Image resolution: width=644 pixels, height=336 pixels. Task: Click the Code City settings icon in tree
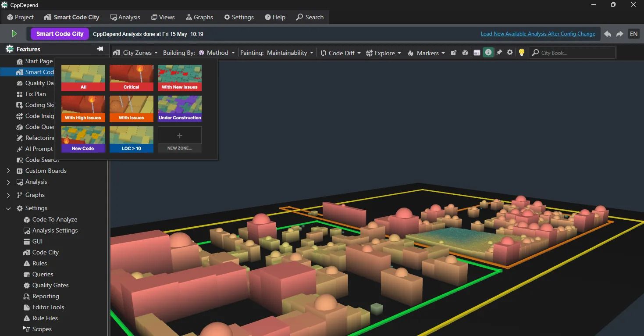pos(26,252)
